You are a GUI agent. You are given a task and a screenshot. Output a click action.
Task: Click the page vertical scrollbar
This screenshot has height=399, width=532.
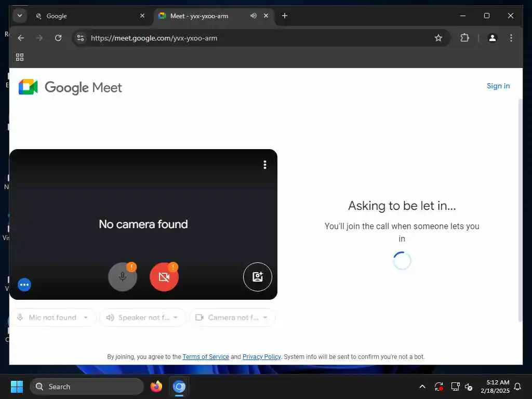pos(520,210)
